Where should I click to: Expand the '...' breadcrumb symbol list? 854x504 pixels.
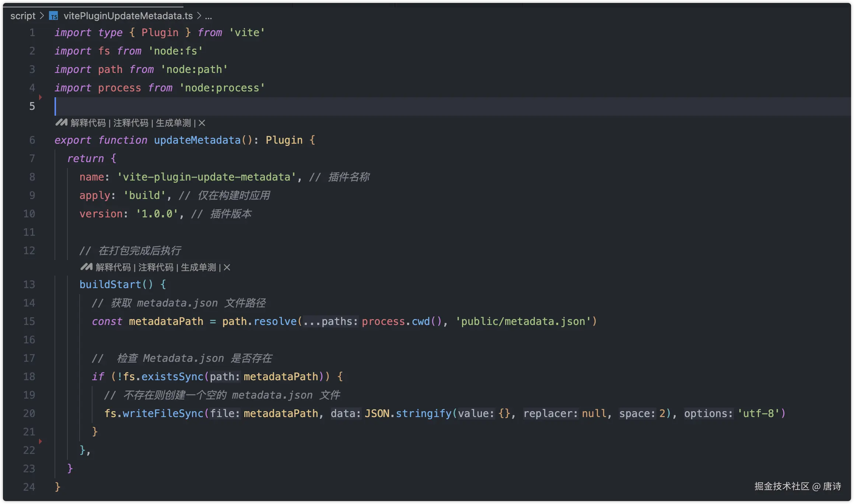(x=209, y=16)
